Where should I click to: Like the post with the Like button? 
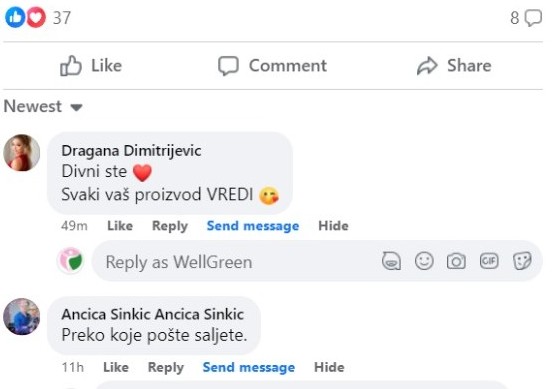[91, 66]
